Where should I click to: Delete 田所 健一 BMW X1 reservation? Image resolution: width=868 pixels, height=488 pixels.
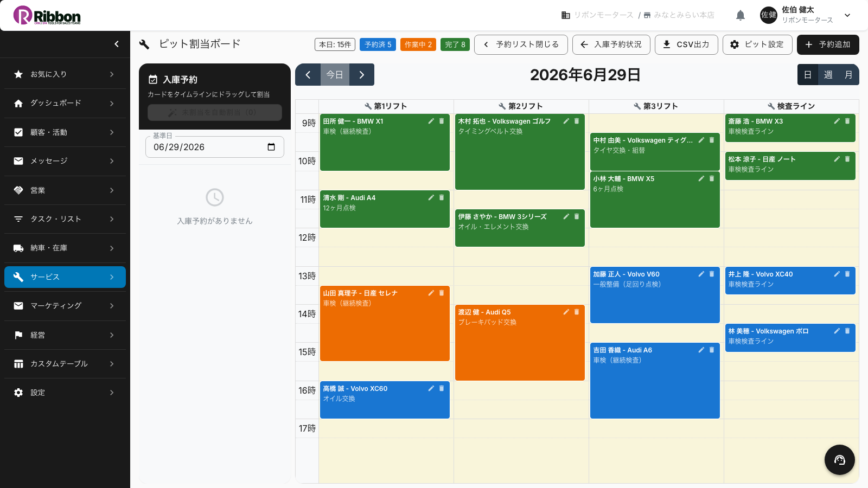pos(442,121)
